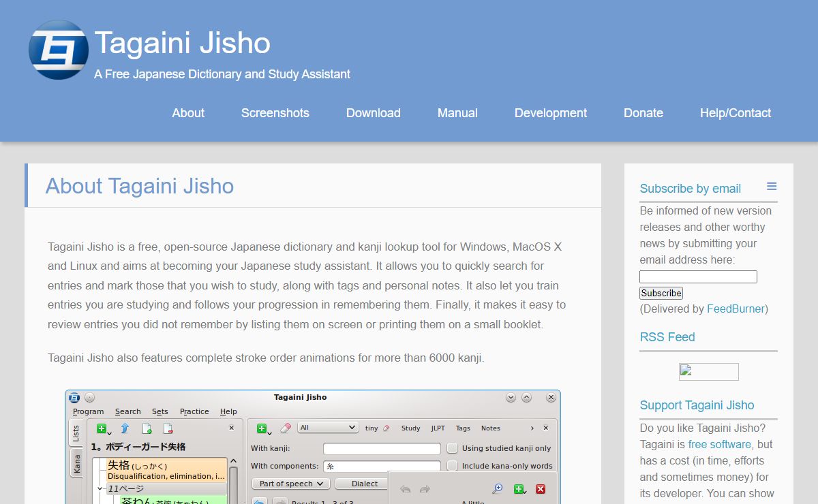Image resolution: width=818 pixels, height=504 pixels.
Task: Click the Subscribe button
Action: (661, 293)
